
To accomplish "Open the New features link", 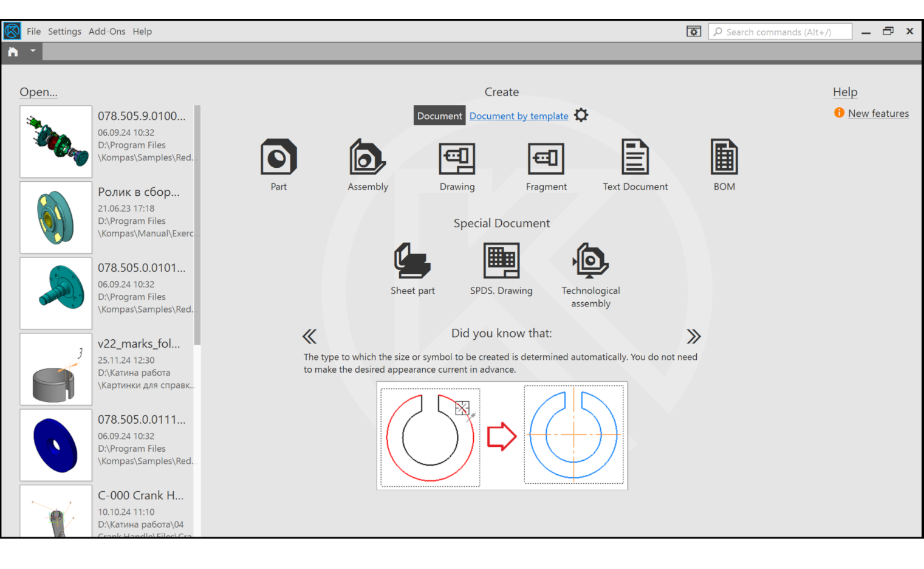I will coord(878,114).
